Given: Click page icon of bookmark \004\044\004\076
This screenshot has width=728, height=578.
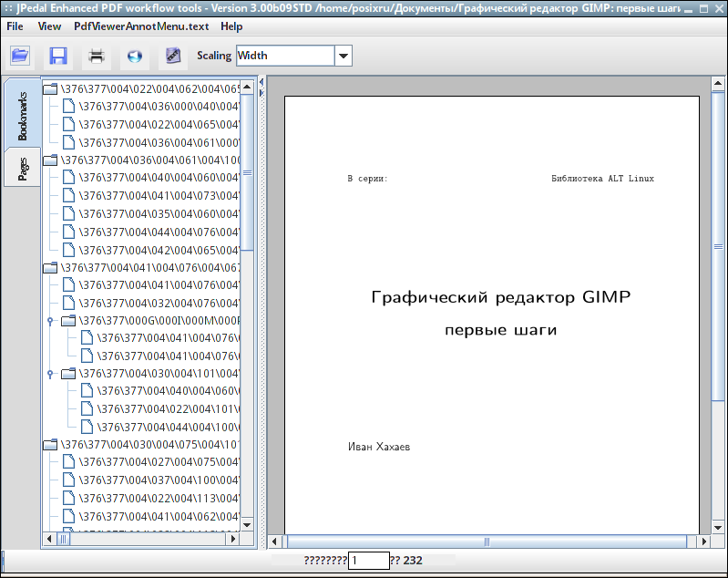Looking at the screenshot, I should [68, 232].
